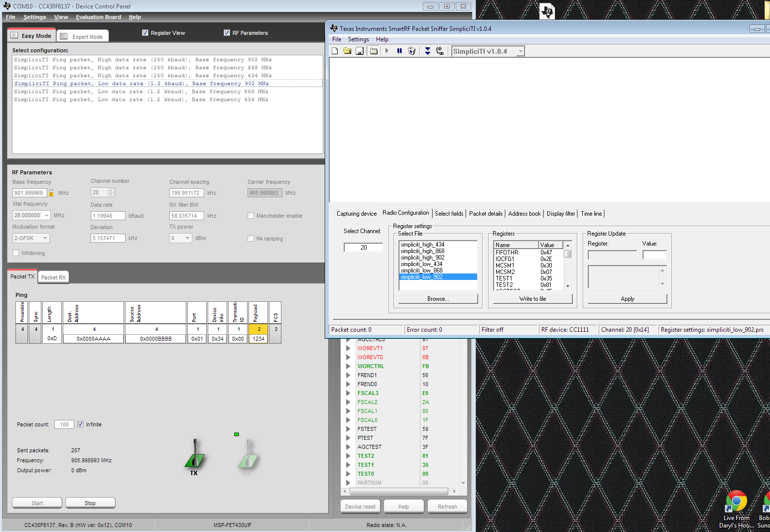The height and width of the screenshot is (532, 770).
Task: Click the Device Control Panel title bar TI icon
Action: [x=7, y=6]
